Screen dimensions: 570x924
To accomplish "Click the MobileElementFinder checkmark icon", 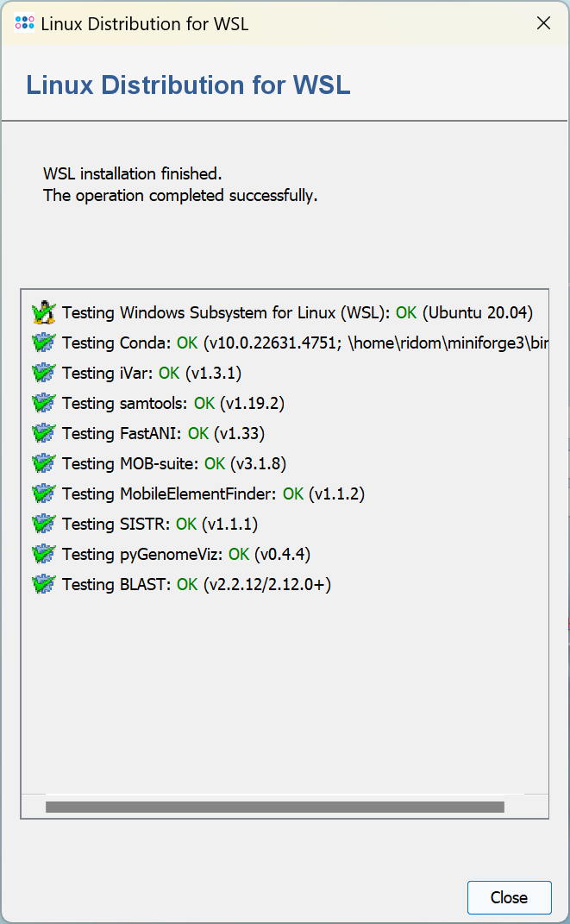I will pyautogui.click(x=43, y=493).
